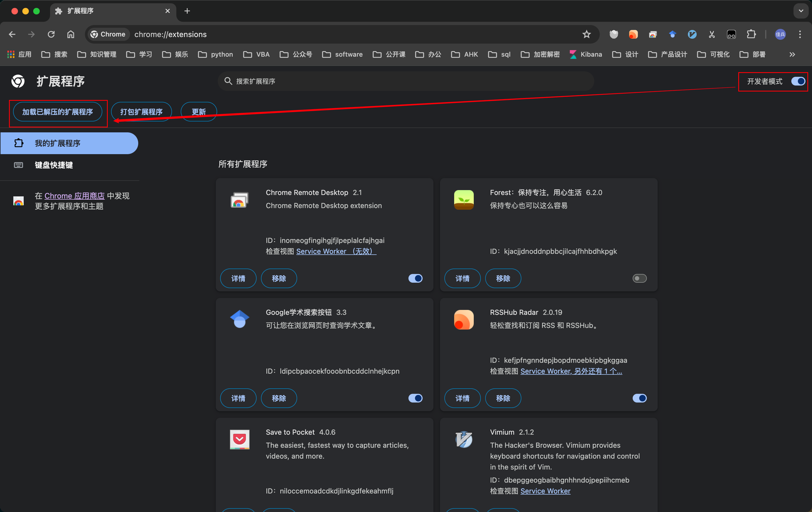
Task: Open the 搜索 bookmark folder
Action: pyautogui.click(x=54, y=54)
